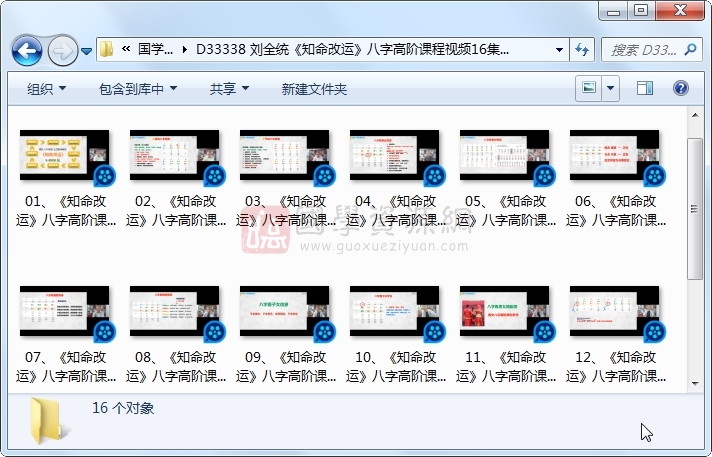Select the 05 video thumbnail
Screen dimensions: 712x457
(x=504, y=155)
